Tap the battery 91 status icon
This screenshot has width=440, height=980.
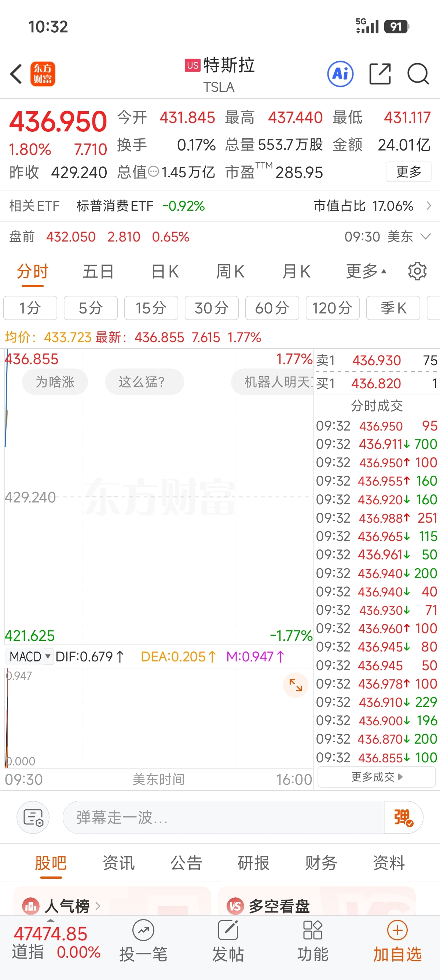click(x=396, y=26)
